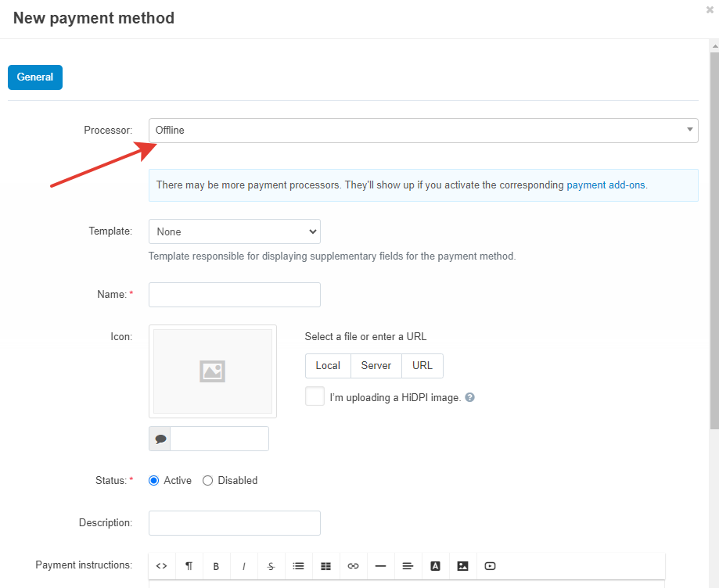Select the Active status radio button

click(x=154, y=481)
